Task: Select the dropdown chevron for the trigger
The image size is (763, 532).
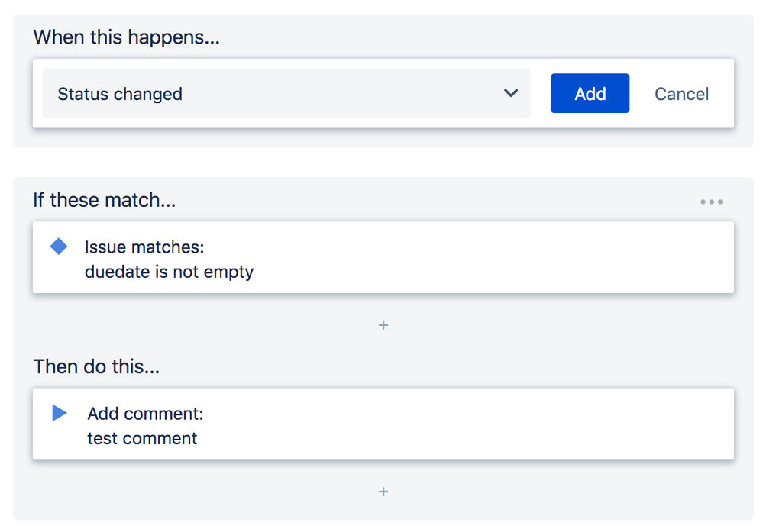Action: [x=510, y=93]
